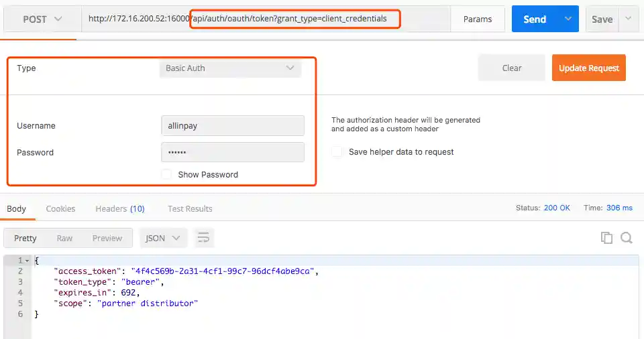Expand the Save button arrow options
644x339 pixels.
click(629, 19)
